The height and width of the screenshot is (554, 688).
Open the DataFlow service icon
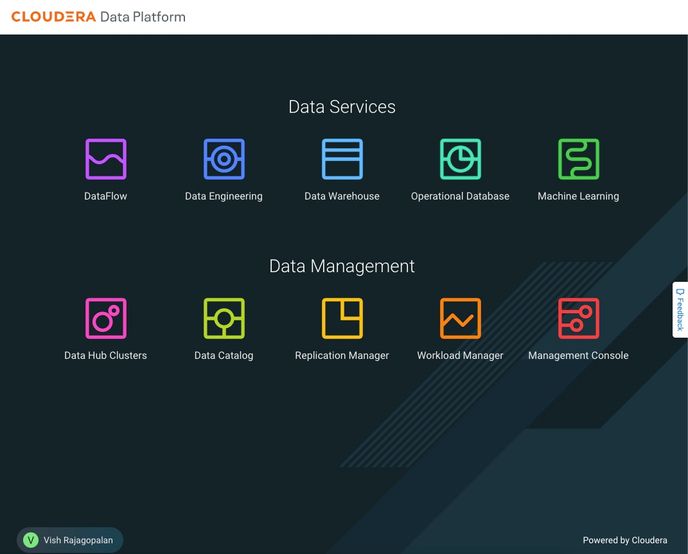(x=106, y=159)
